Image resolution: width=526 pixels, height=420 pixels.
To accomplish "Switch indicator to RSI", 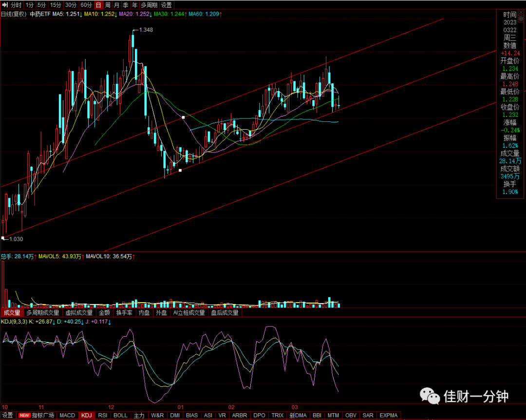I will 103,415.
